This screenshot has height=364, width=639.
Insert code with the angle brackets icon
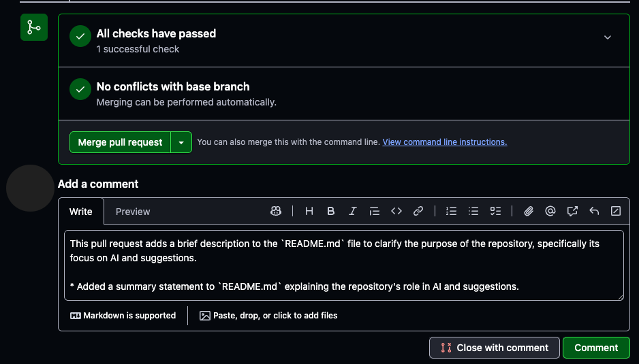click(396, 211)
